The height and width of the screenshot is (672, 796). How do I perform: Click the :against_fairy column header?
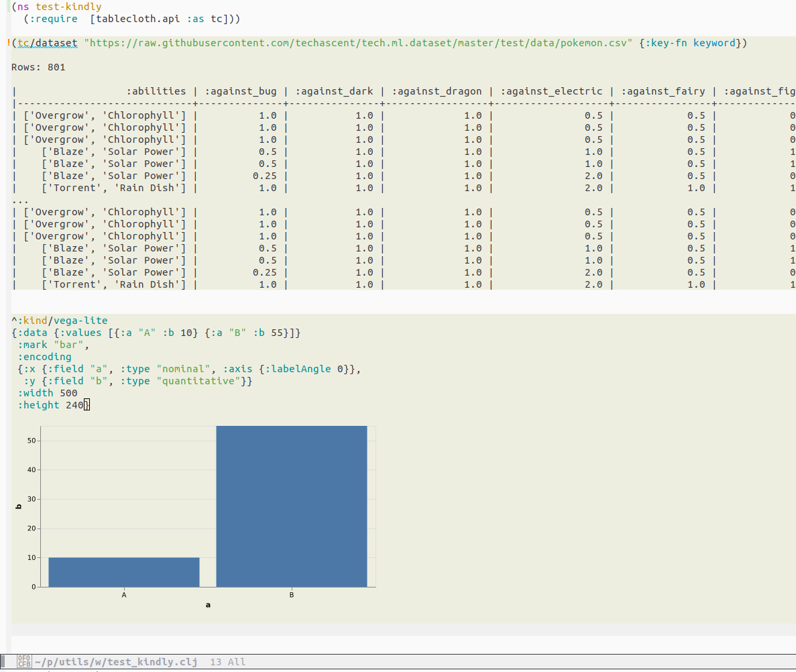663,91
